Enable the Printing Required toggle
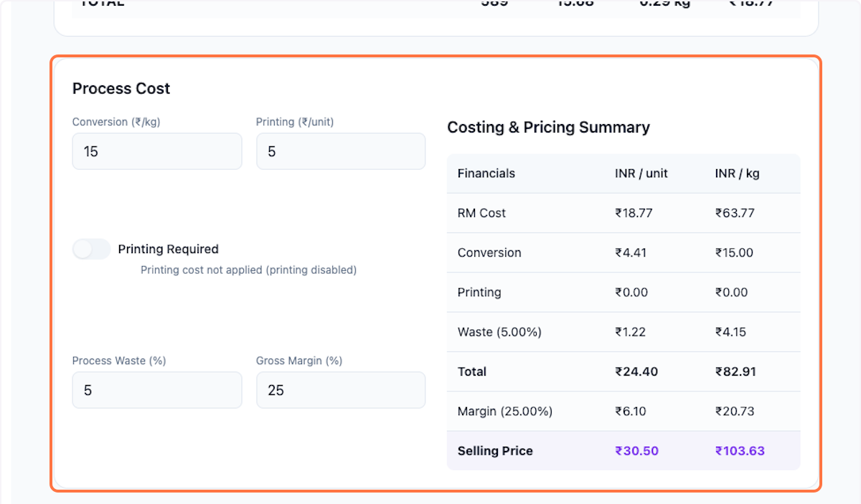The image size is (861, 504). click(91, 249)
